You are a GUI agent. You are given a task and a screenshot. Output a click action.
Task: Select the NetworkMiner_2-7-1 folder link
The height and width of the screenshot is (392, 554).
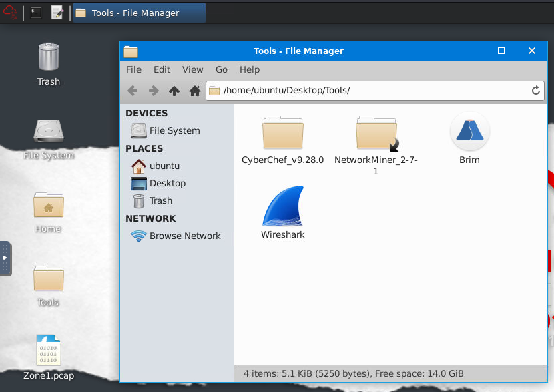coord(376,132)
